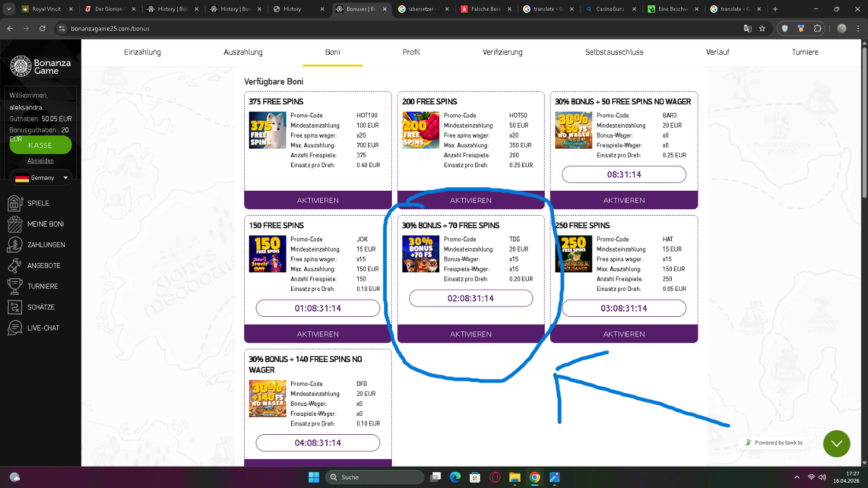Screen dimensions: 868x488
Task: Click the 375 Free Spins bonus image
Action: [x=267, y=130]
